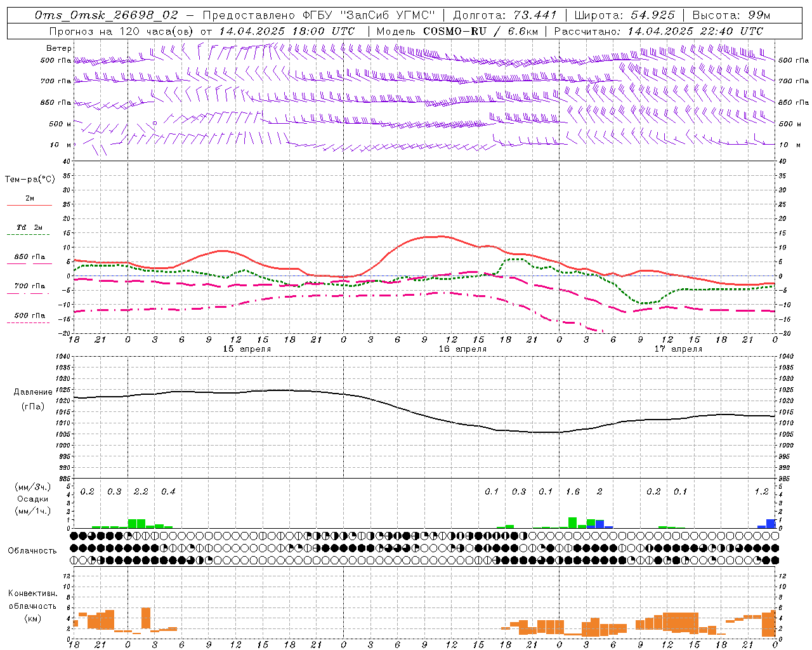The width and height of the screenshot is (812, 650).
Task: Click the Модель COSMO-RU / 6.6км label
Action: pos(457,31)
